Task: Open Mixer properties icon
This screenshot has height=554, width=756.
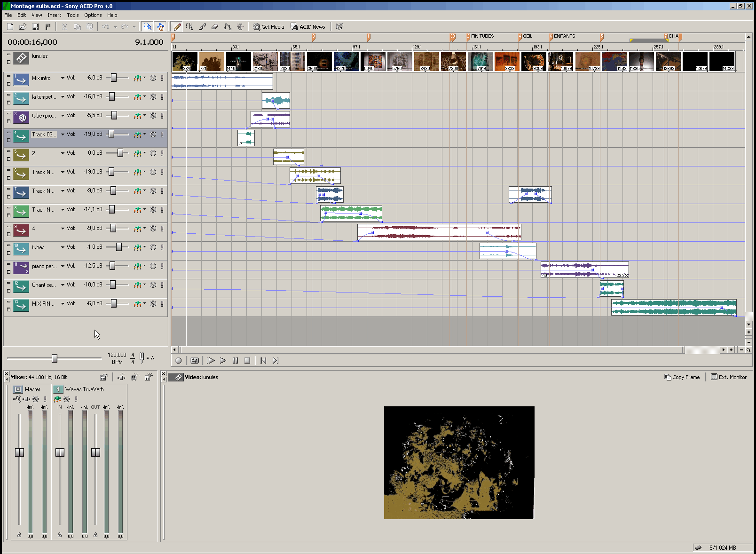Action: pos(103,377)
